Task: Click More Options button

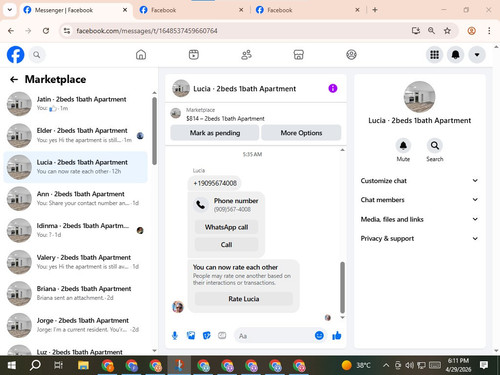Action: tap(301, 133)
